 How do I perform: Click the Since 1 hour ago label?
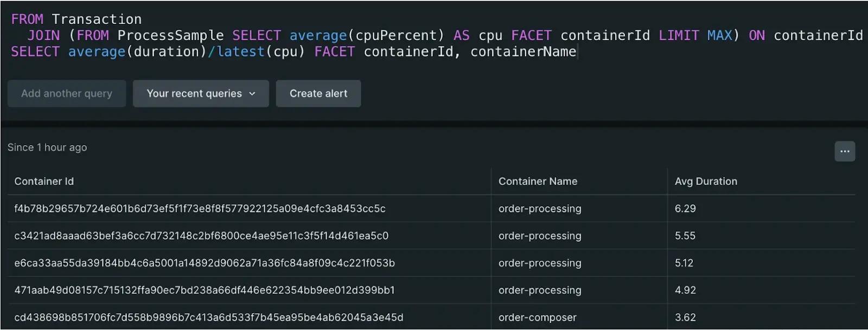click(47, 147)
